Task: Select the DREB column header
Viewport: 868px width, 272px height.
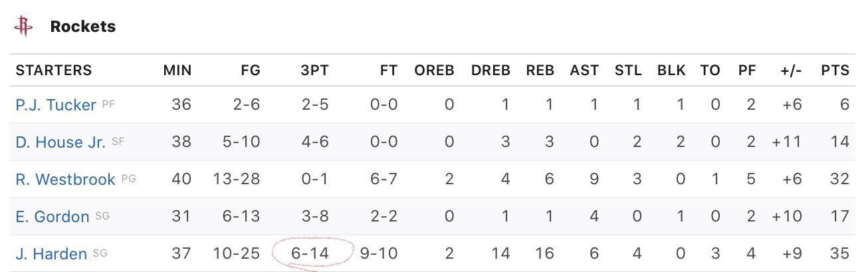Action: [491, 70]
